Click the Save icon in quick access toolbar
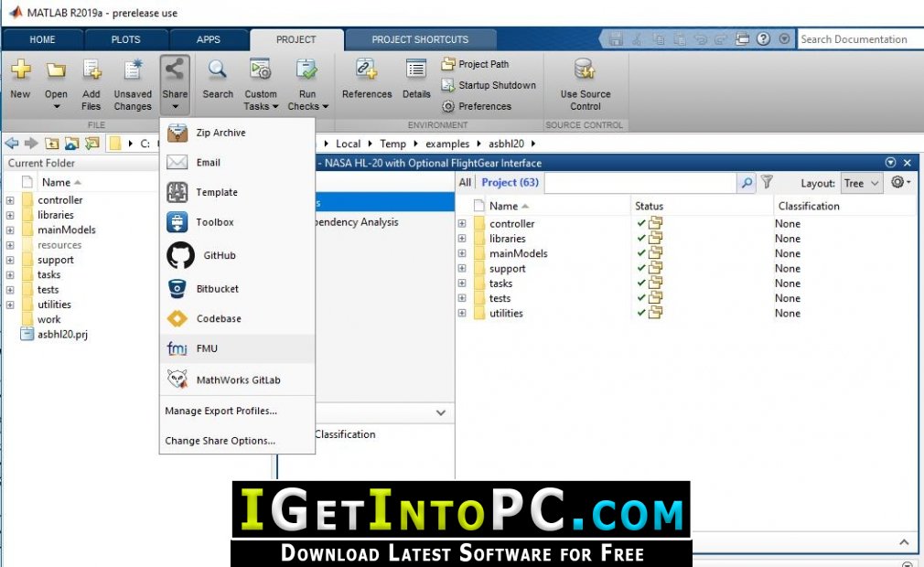This screenshot has width=924, height=567. coord(616,39)
